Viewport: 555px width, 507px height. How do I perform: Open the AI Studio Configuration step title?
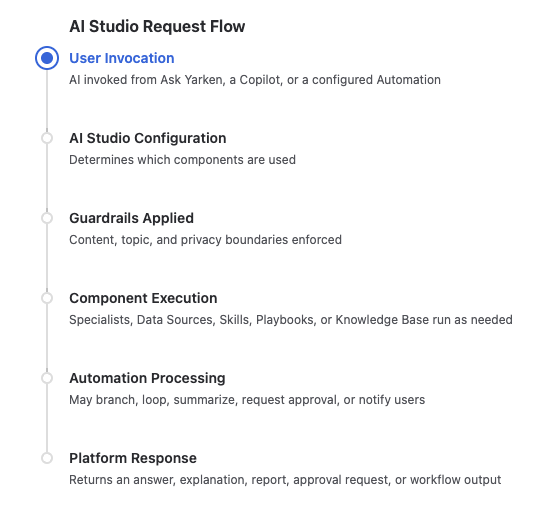(148, 138)
